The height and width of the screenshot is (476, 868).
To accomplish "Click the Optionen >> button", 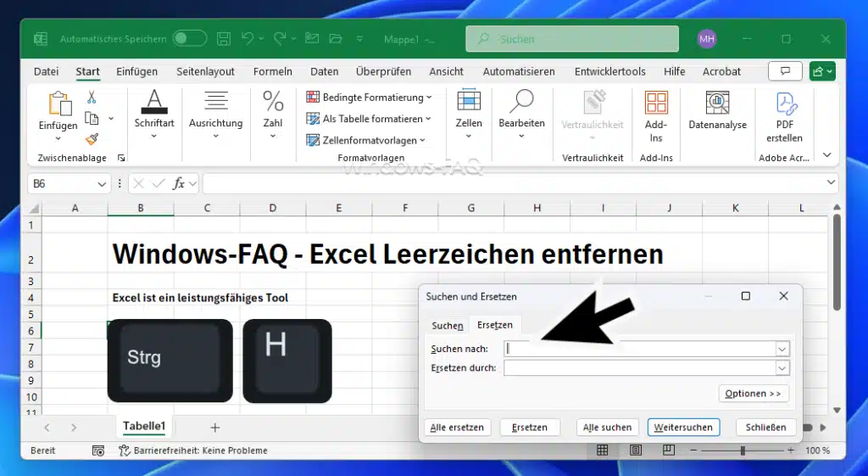I will (x=754, y=394).
